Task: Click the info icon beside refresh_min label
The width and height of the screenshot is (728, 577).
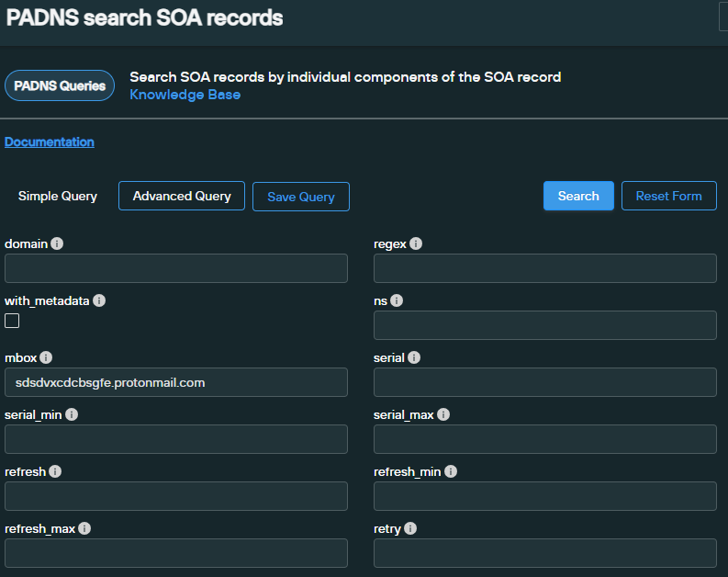Action: 451,471
